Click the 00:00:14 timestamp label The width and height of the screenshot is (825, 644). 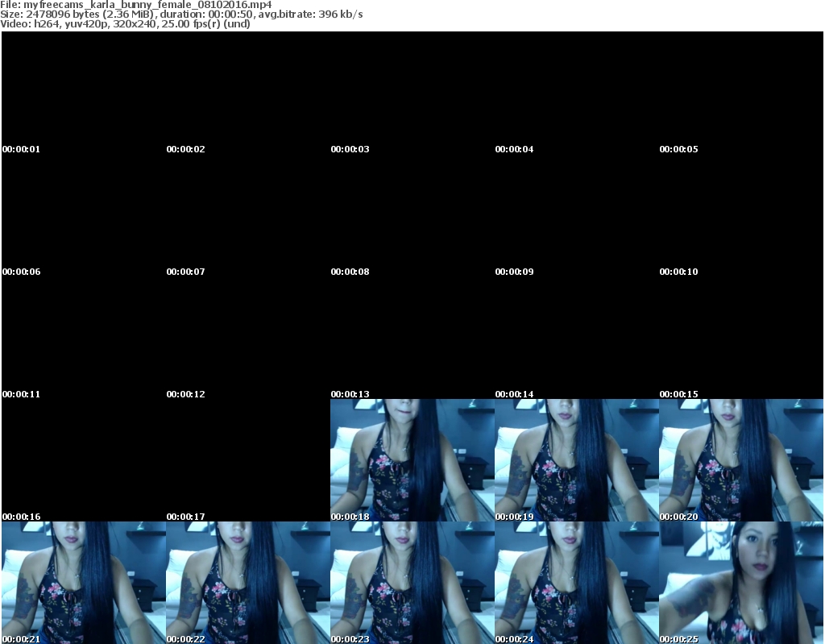(x=514, y=394)
